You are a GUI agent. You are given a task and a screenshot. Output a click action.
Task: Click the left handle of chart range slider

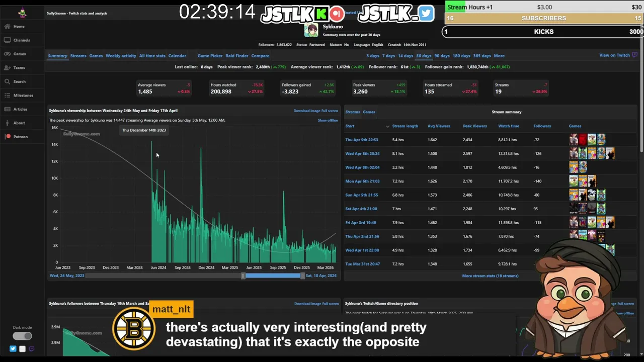(x=243, y=276)
